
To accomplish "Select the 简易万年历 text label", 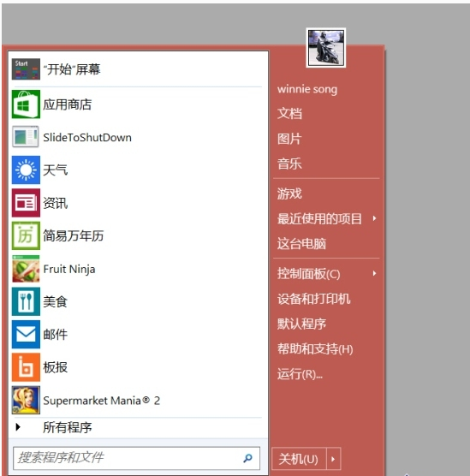I will point(73,236).
